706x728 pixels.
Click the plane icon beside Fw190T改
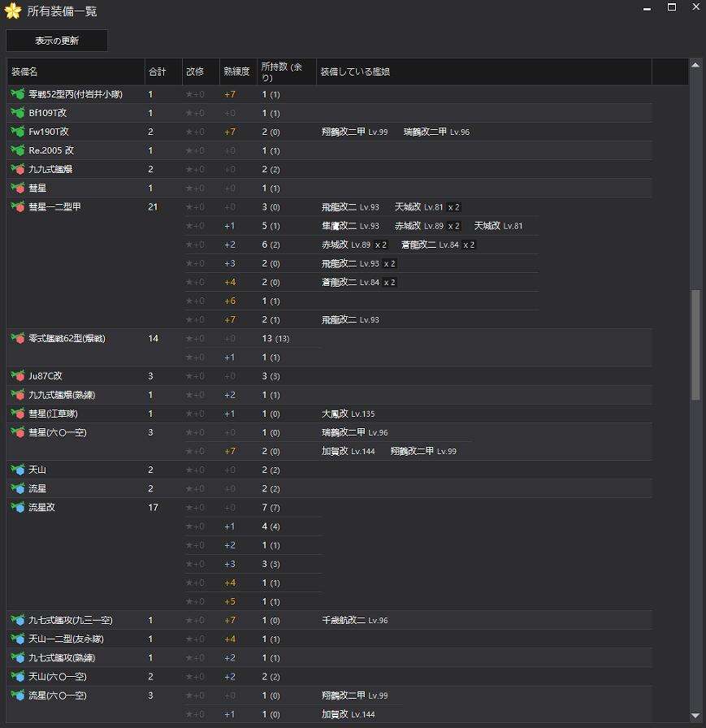18,132
